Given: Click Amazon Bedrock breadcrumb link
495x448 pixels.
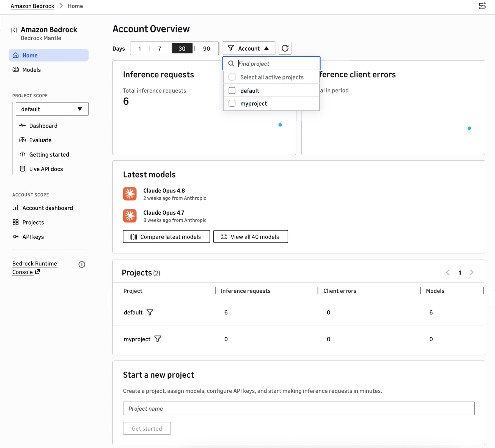Looking at the screenshot, I should click(32, 6).
